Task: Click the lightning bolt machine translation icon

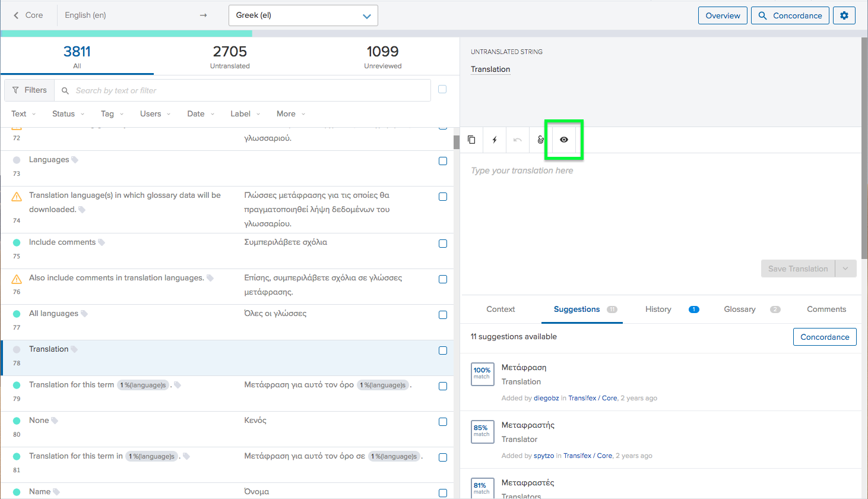Action: [495, 140]
